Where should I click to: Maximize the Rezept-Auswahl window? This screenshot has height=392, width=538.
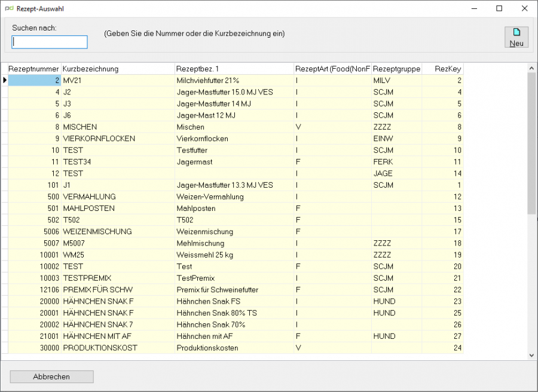(499, 8)
